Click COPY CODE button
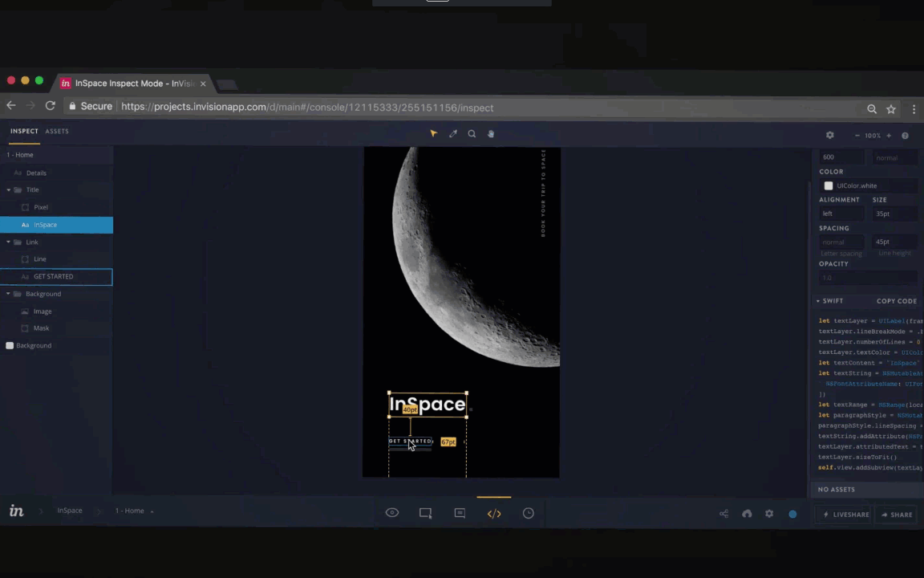 tap(896, 301)
